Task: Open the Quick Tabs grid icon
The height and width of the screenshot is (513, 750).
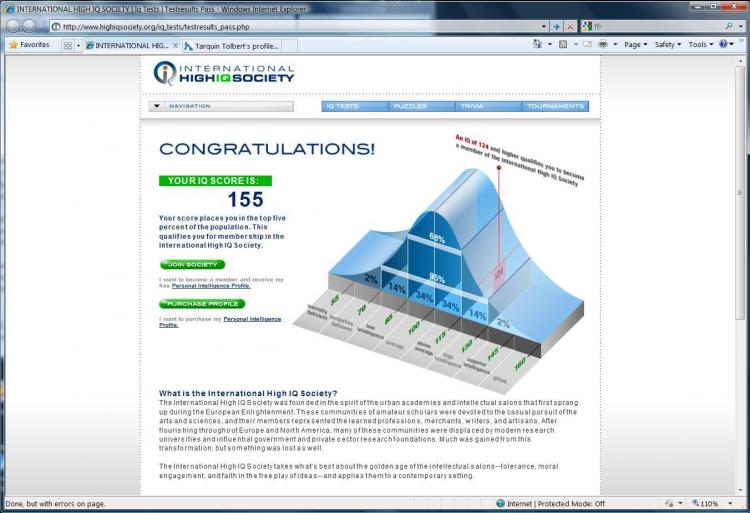Action: point(68,45)
